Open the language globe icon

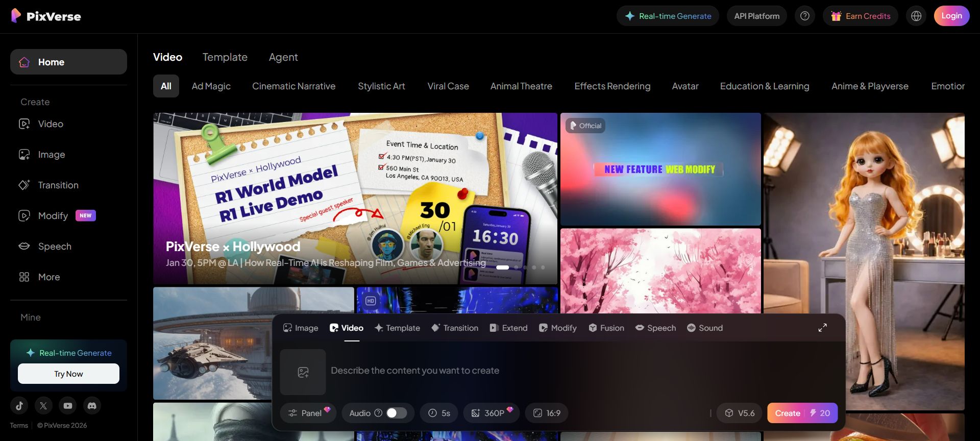click(x=916, y=16)
